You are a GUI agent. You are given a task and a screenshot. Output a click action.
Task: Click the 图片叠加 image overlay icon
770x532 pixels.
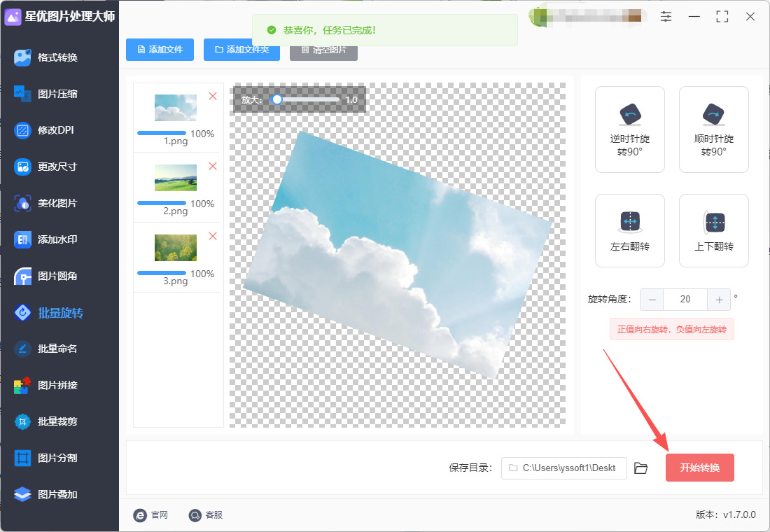(x=22, y=494)
